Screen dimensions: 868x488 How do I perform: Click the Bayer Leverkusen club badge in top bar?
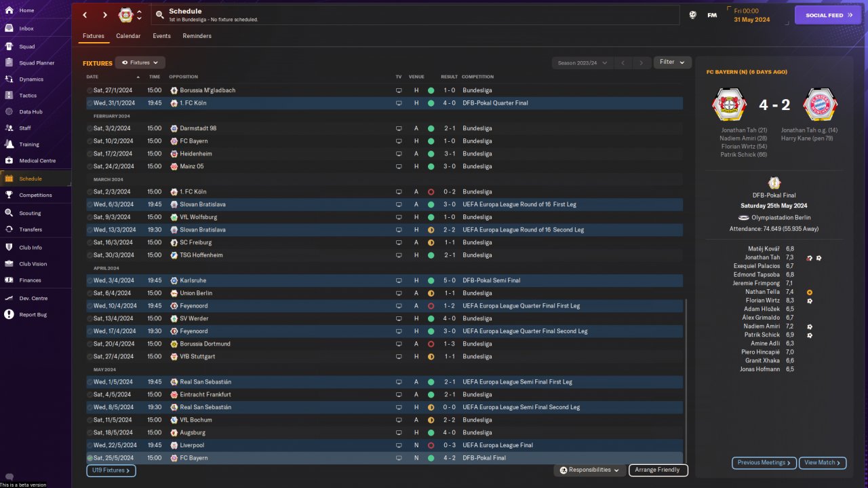125,15
